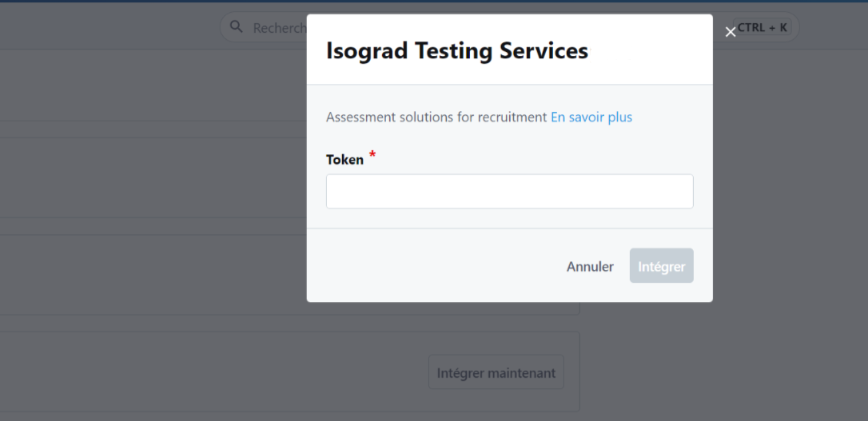The width and height of the screenshot is (868, 421).
Task: Click Intégrer maintenant button behind dialog
Action: click(x=496, y=373)
